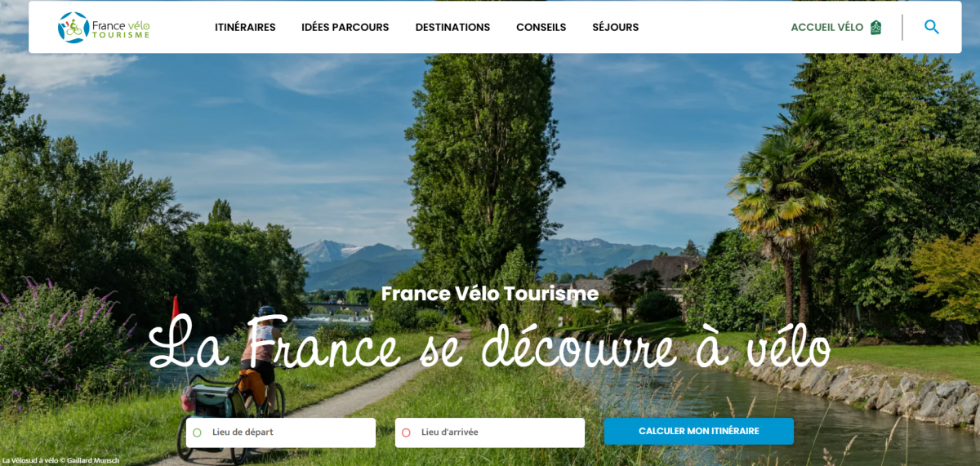Viewport: 980px width, 466px height.
Task: Click the mountain background in hero image
Action: (490, 259)
